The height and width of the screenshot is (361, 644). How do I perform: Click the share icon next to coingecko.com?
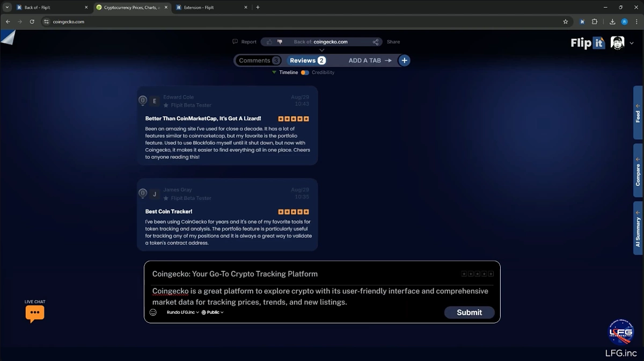click(x=376, y=42)
